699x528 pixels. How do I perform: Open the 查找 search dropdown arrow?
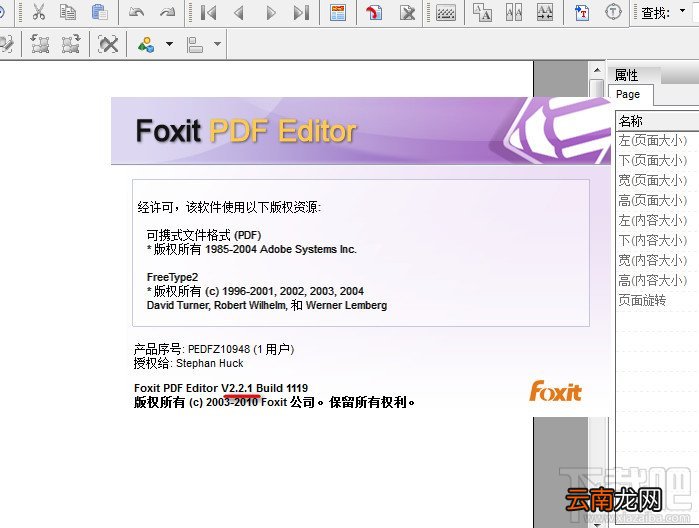[x=682, y=10]
